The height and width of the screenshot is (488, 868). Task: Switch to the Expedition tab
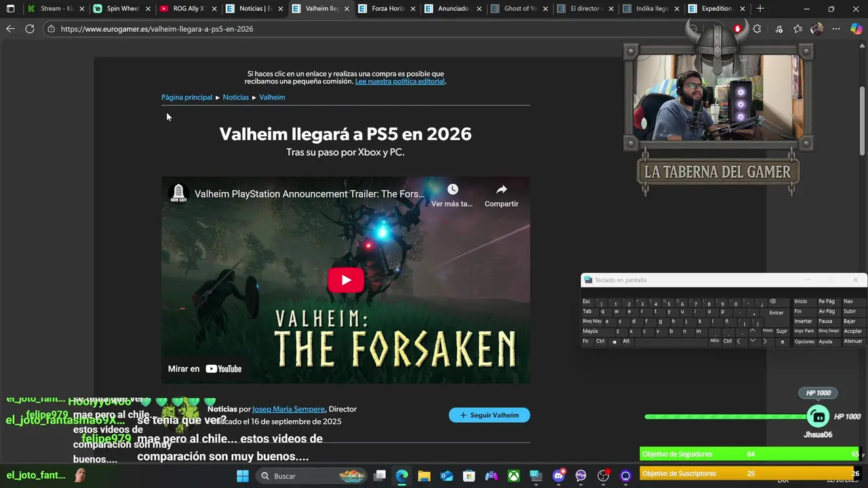[x=716, y=9]
